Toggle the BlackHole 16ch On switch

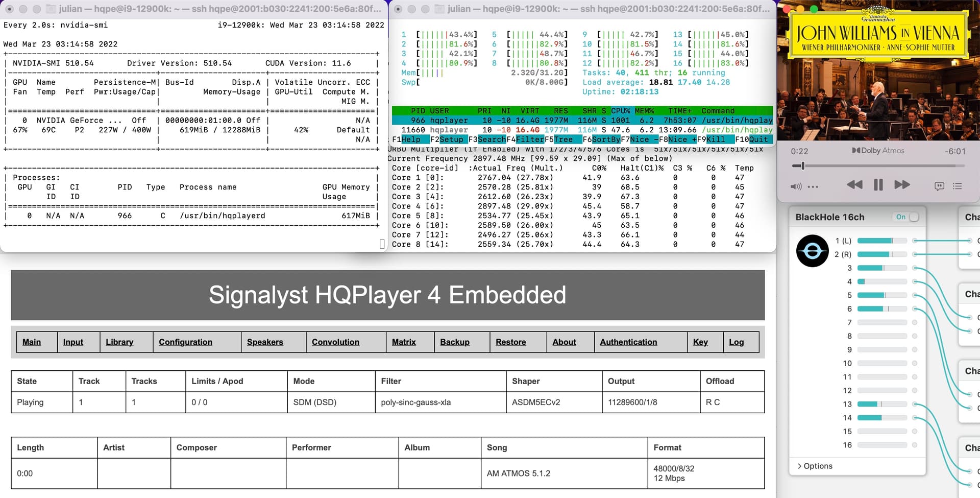click(x=907, y=217)
